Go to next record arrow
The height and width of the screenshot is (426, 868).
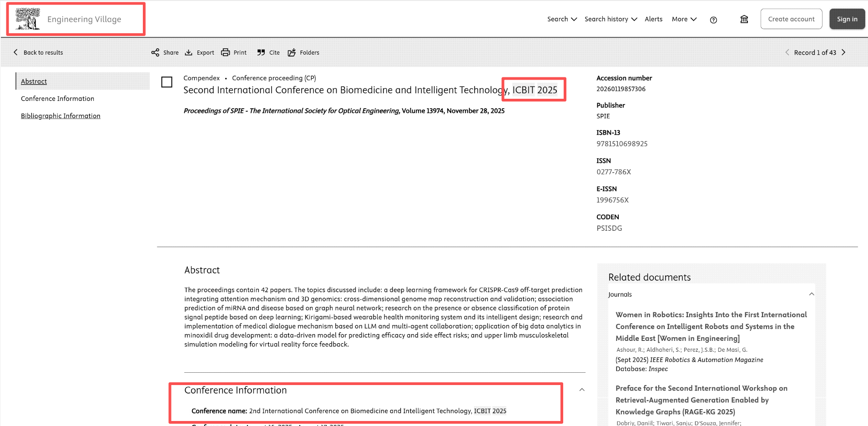click(x=843, y=52)
